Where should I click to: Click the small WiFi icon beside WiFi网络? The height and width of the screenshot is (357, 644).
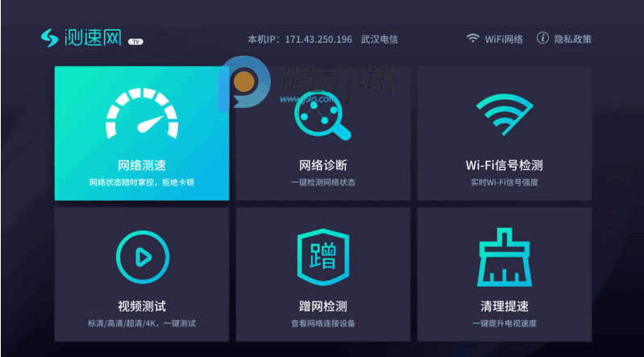[x=473, y=38]
